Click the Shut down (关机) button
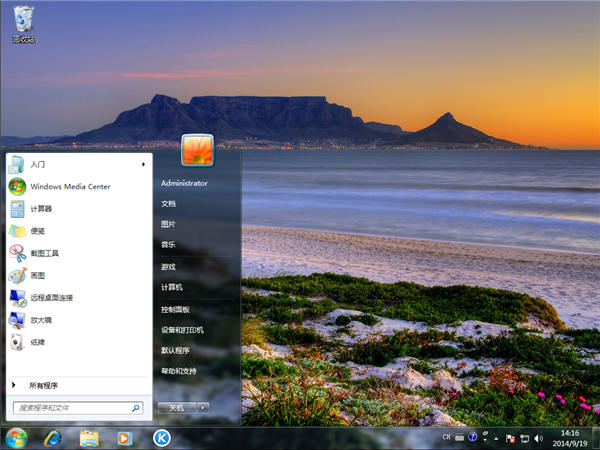600x450 pixels. click(x=176, y=408)
